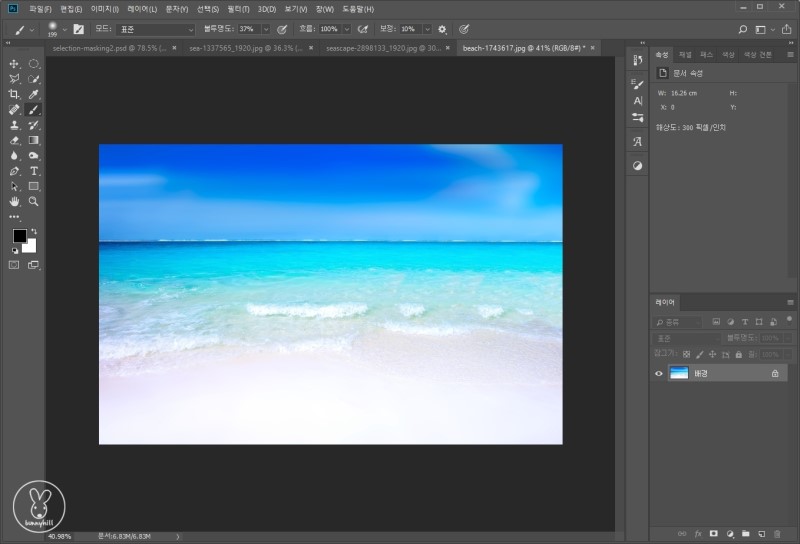Viewport: 800px width, 544px height.
Task: Select the Crop tool
Action: click(14, 94)
